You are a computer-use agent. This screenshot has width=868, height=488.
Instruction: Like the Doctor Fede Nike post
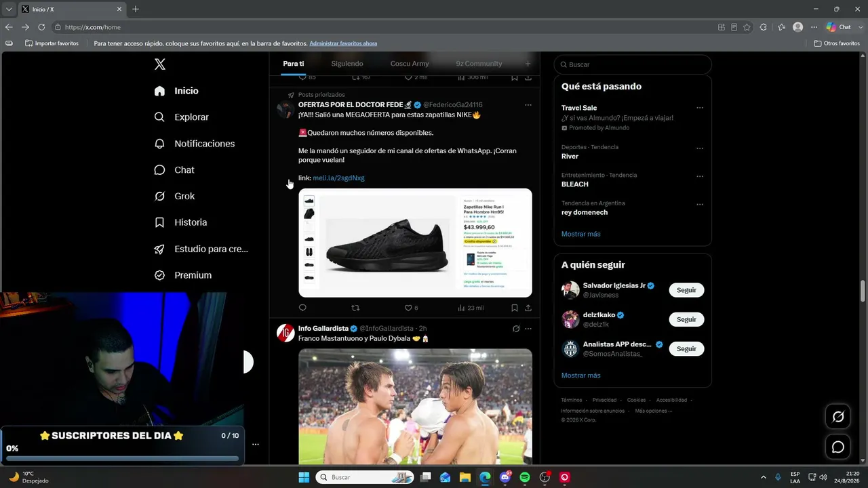[x=408, y=308]
